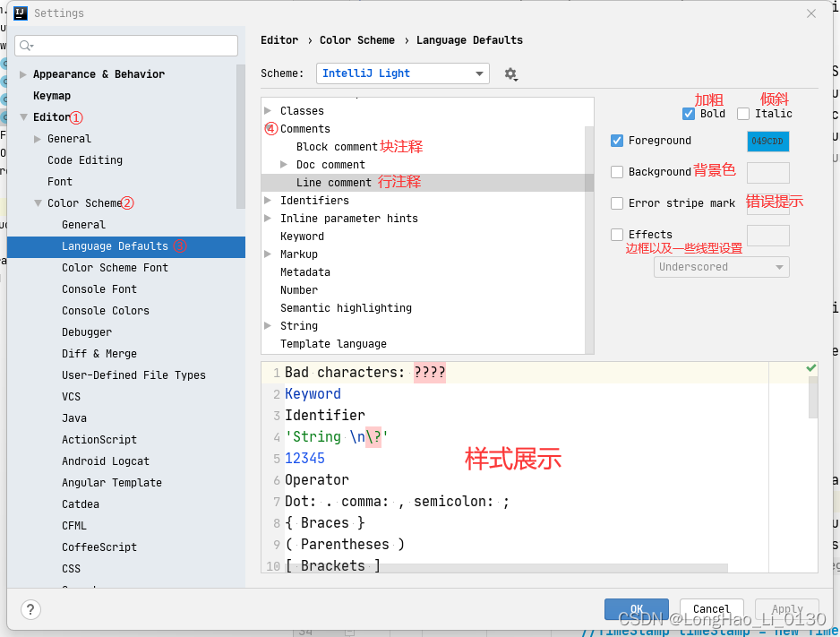The width and height of the screenshot is (840, 637).
Task: Open Android Logcat color settings
Action: tap(106, 461)
